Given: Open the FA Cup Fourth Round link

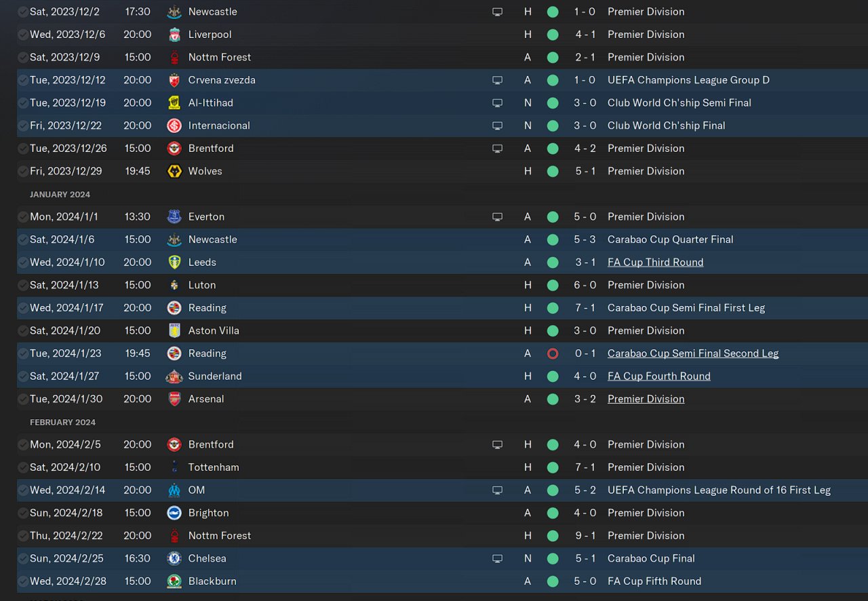Looking at the screenshot, I should (x=658, y=376).
